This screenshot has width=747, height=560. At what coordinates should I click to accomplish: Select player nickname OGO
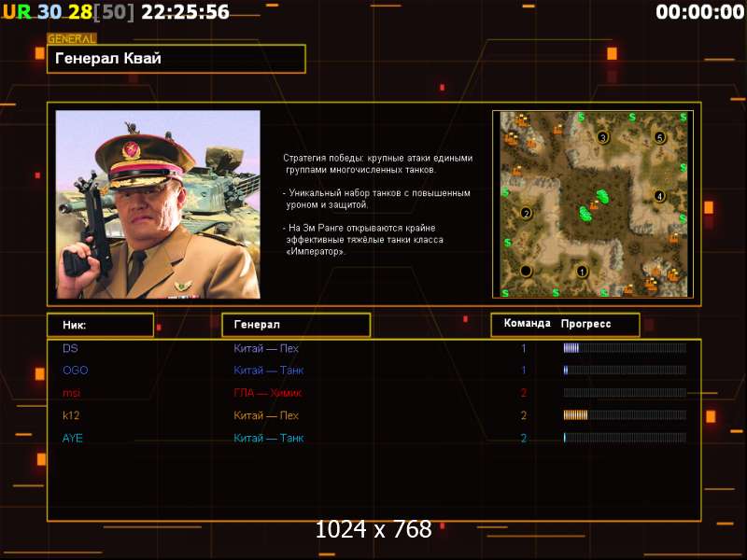(76, 370)
